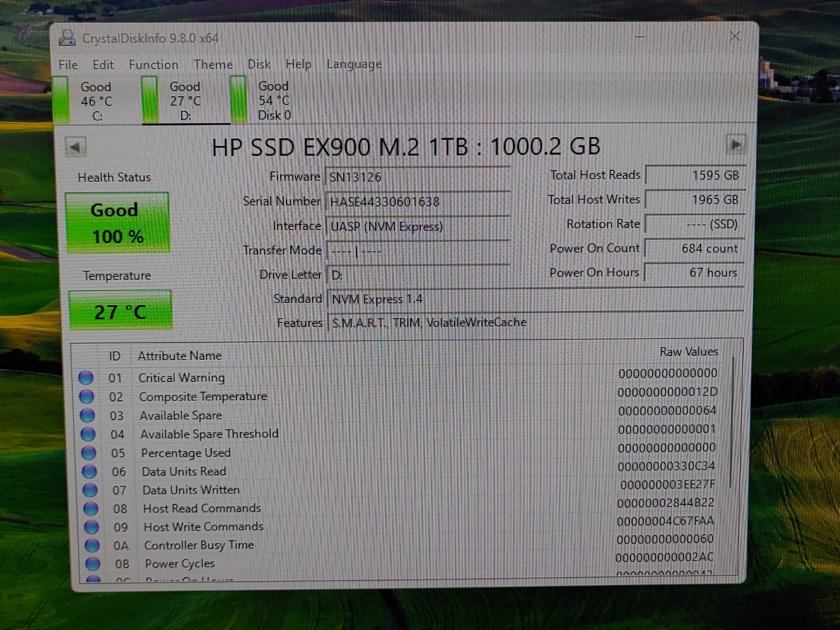Select the Available Spare attribute name

(x=181, y=415)
